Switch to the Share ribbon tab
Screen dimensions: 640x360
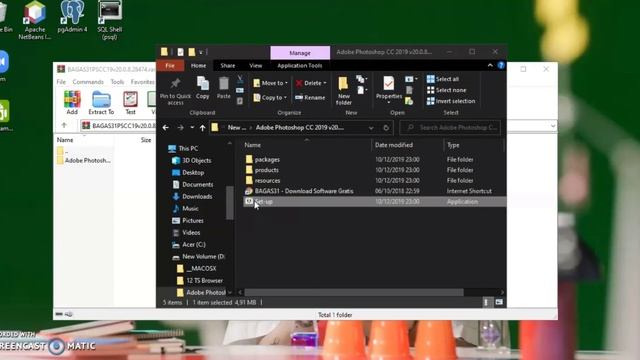coord(227,65)
